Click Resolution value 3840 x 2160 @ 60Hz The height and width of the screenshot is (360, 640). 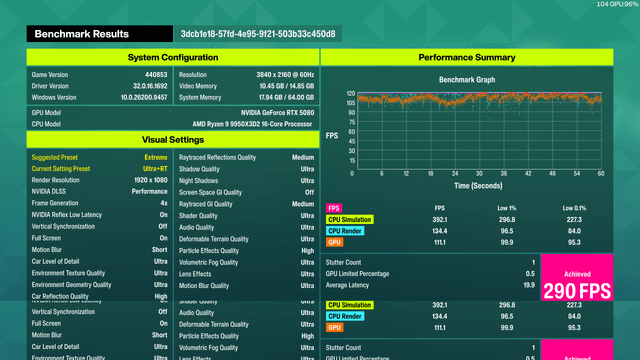pos(285,75)
